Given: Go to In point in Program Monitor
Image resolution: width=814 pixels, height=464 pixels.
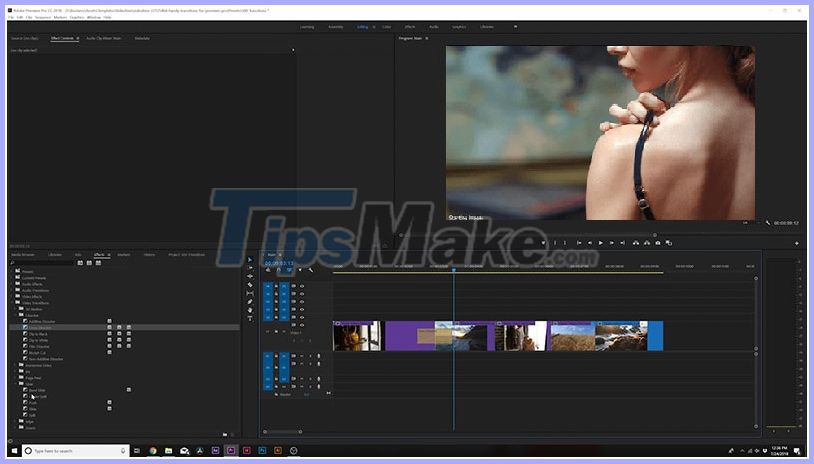Looking at the screenshot, I should click(579, 243).
